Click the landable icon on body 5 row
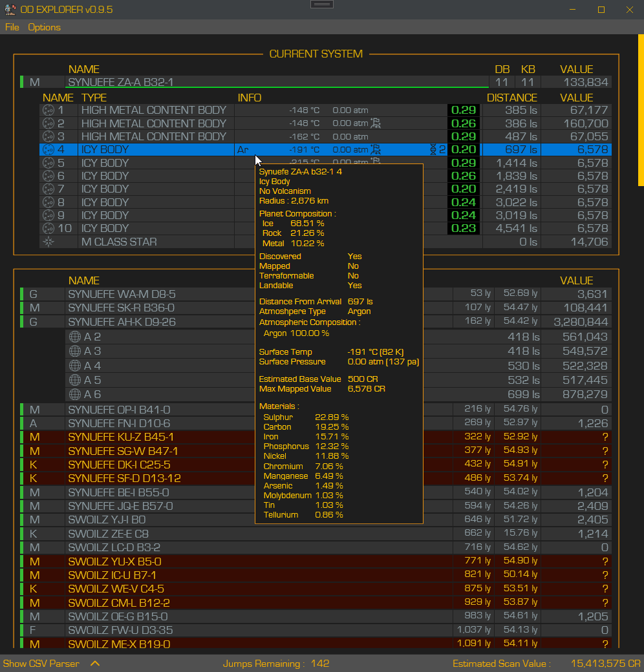 click(376, 161)
